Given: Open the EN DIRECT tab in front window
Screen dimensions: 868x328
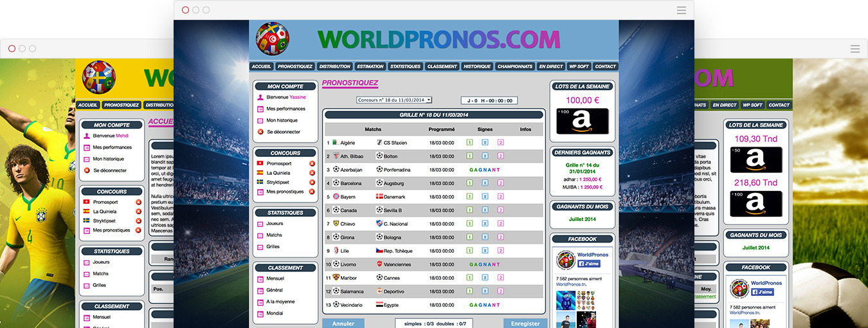Looking at the screenshot, I should [551, 66].
